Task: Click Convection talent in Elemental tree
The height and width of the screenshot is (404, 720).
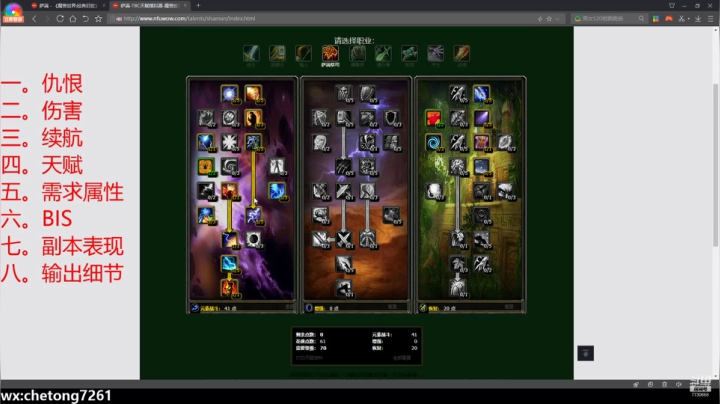Action: [229, 94]
